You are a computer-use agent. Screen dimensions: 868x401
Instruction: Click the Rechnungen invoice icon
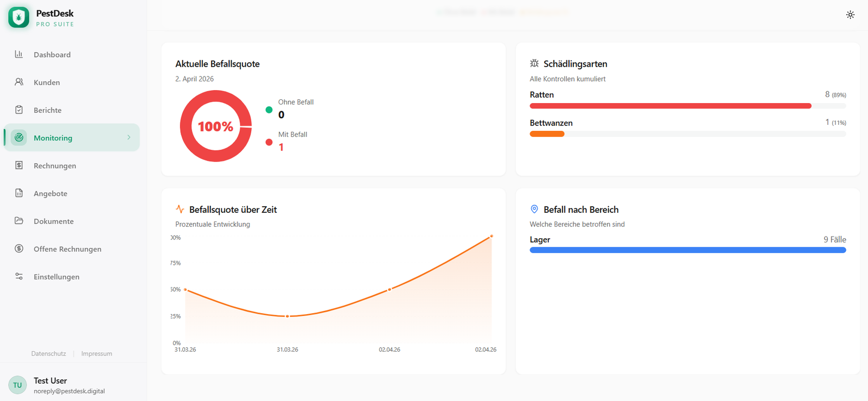[x=19, y=165]
